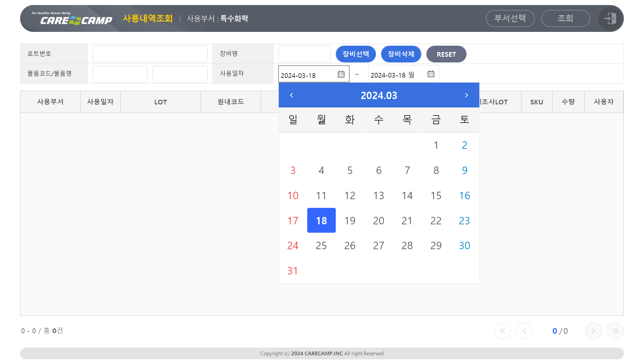Click the end date field 2024-03-18 월
This screenshot has width=644, height=362.
point(404,74)
